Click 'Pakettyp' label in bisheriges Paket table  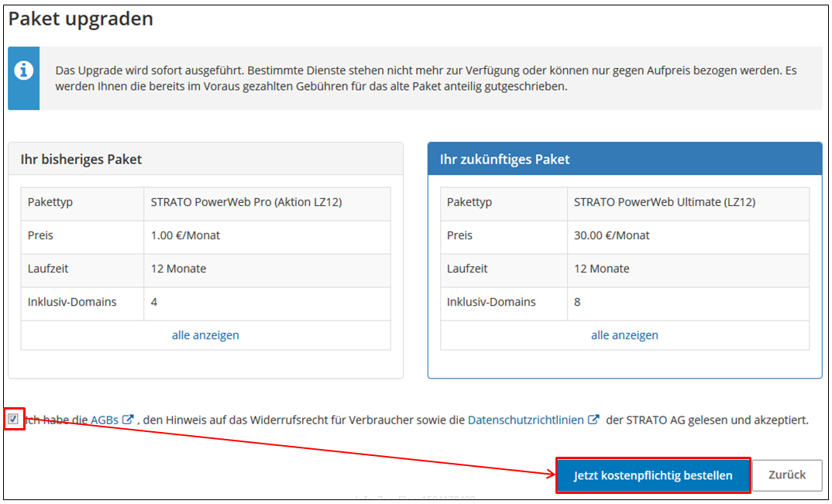point(50,202)
